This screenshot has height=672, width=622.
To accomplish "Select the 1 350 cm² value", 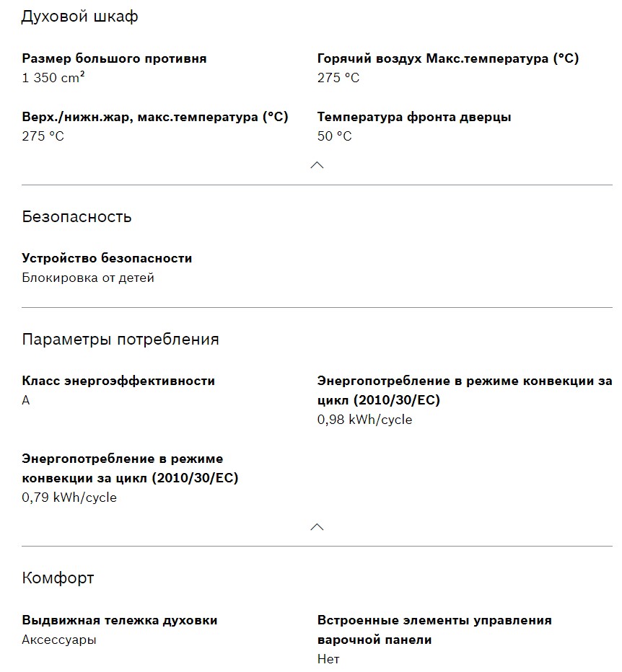I will (x=53, y=78).
